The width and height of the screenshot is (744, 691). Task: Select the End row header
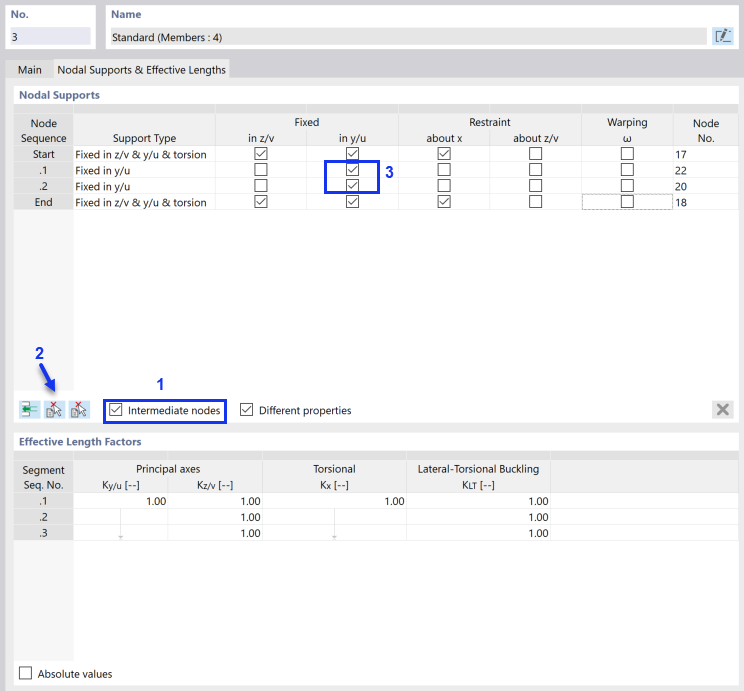click(44, 202)
